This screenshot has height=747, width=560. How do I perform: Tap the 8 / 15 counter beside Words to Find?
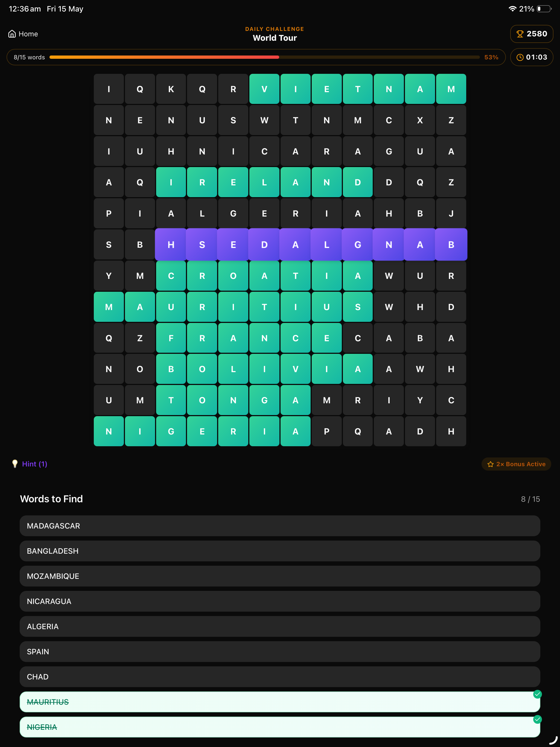pyautogui.click(x=530, y=499)
